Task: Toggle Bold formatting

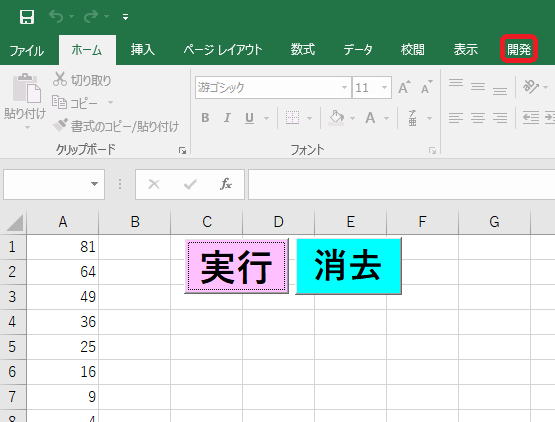Action: click(205, 118)
